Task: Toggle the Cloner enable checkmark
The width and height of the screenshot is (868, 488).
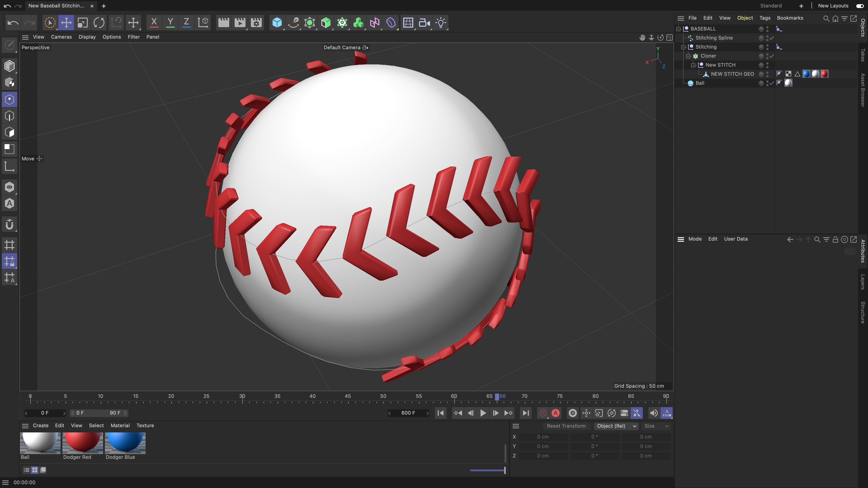Action: [772, 56]
